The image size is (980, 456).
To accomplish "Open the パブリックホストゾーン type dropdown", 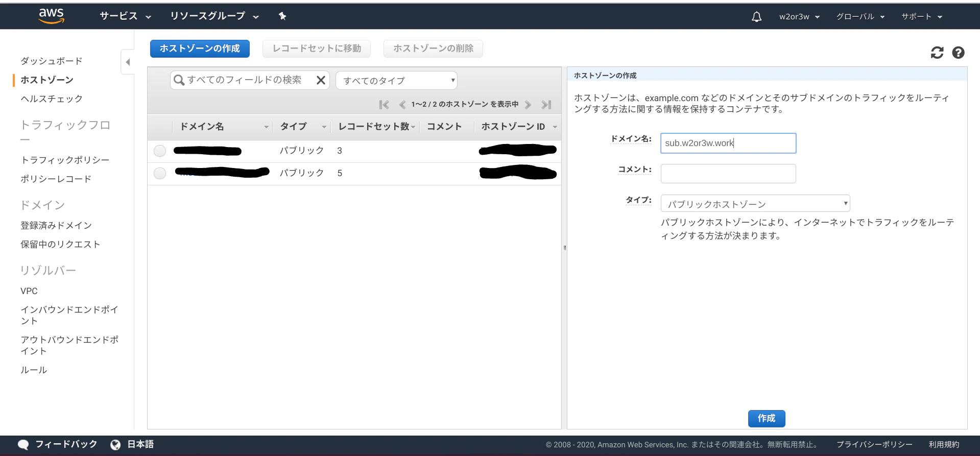I will 755,203.
